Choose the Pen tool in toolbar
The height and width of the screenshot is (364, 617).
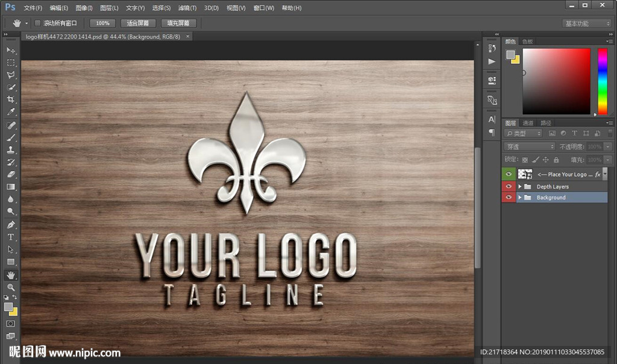coord(11,225)
